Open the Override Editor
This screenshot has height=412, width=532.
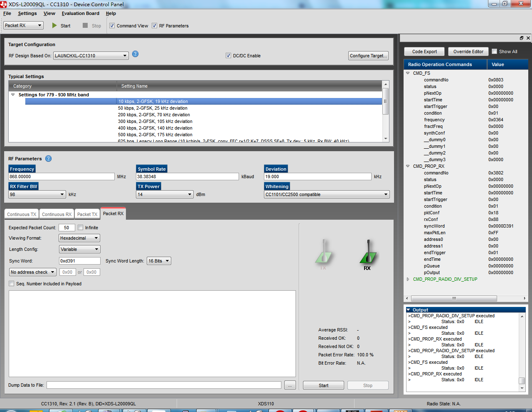[x=468, y=51]
